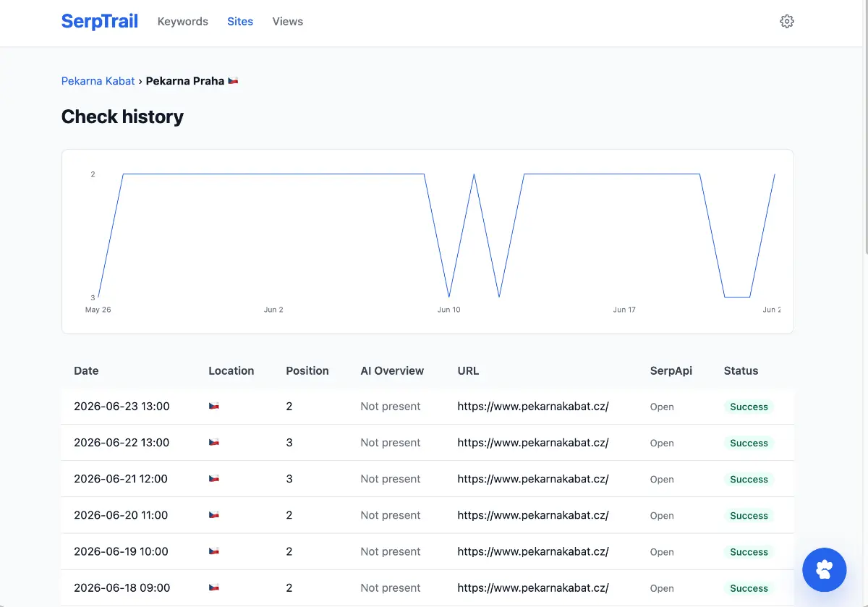The image size is (868, 607).
Task: Click the Check history heading
Action: pyautogui.click(x=122, y=116)
